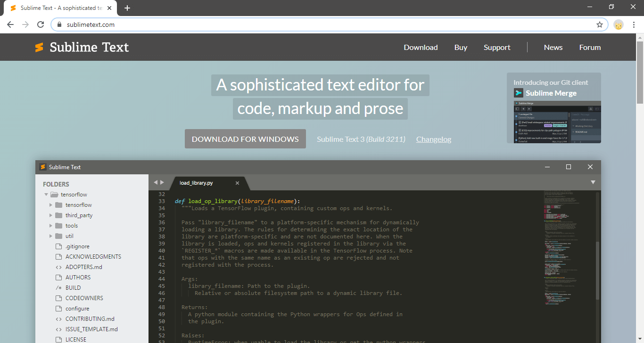Close the load_library.py editor tab

point(237,183)
